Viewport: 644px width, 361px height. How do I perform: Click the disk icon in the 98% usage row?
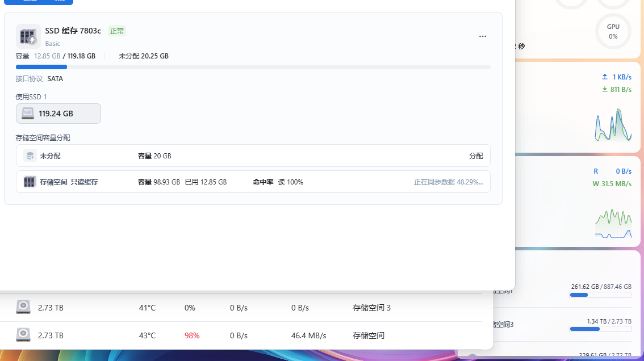coord(23,335)
